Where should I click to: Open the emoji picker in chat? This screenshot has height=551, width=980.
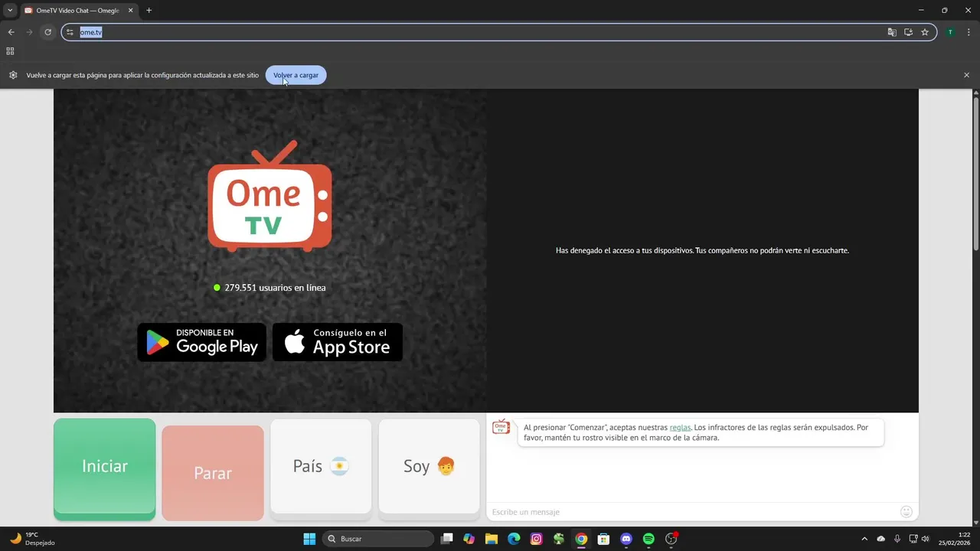click(x=906, y=511)
